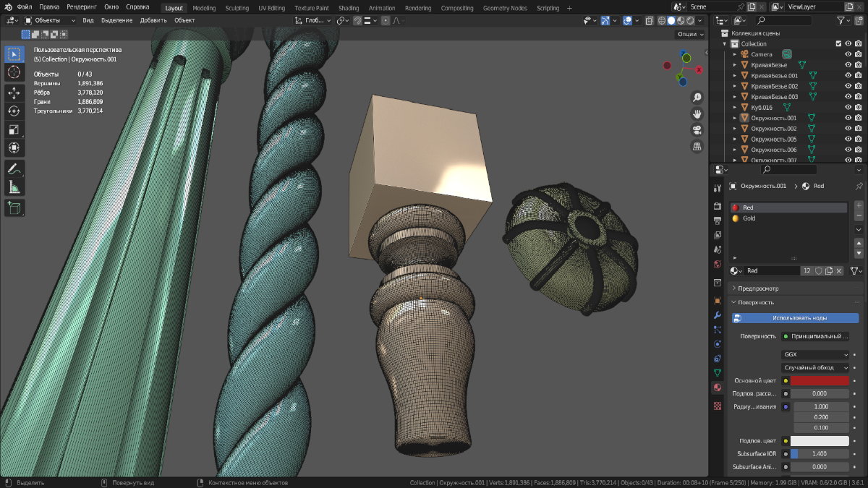Enable wireframe viewport shading
Image resolution: width=868 pixels, height=488 pixels.
662,20
